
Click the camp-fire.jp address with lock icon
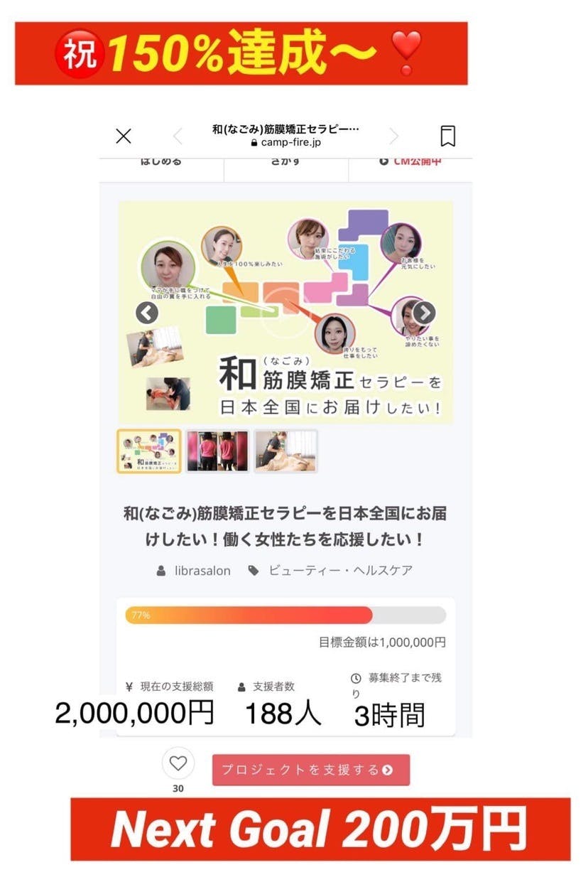[x=286, y=143]
